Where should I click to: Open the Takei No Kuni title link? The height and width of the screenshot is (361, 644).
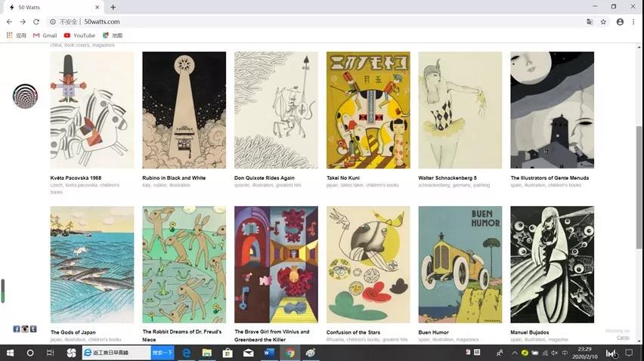(345, 178)
